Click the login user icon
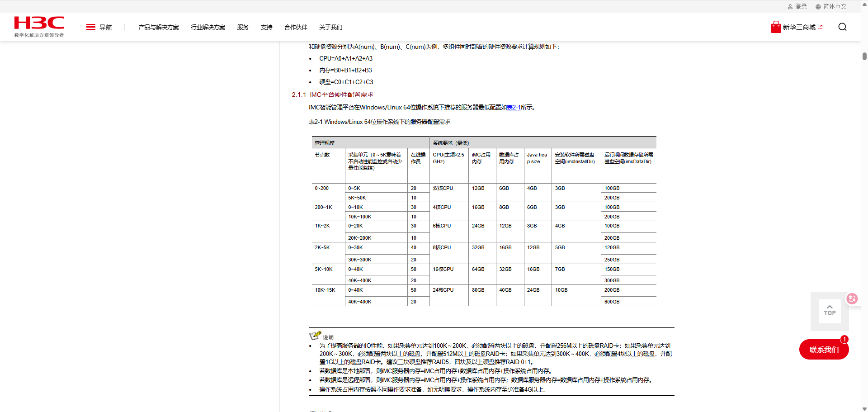 pyautogui.click(x=790, y=7)
